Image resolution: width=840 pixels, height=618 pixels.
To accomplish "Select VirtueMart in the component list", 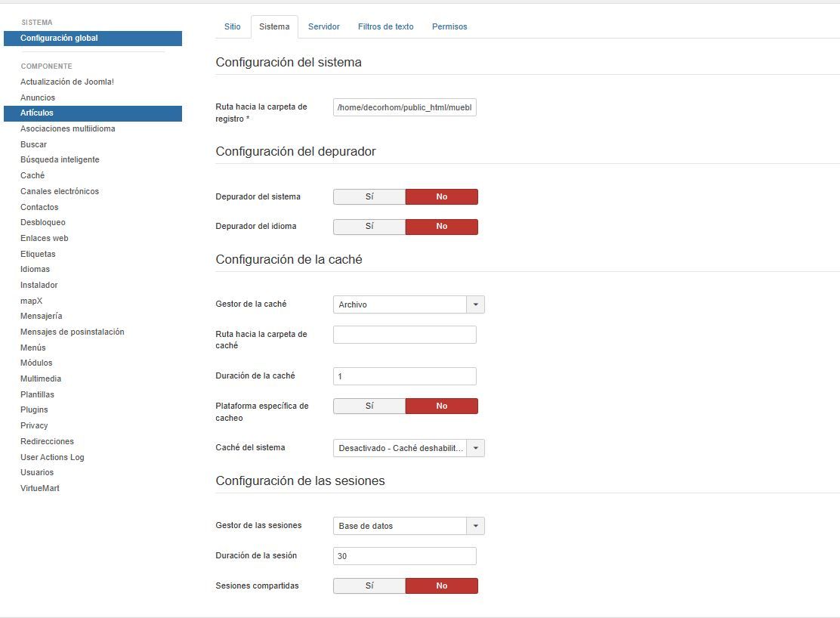I will click(x=40, y=488).
